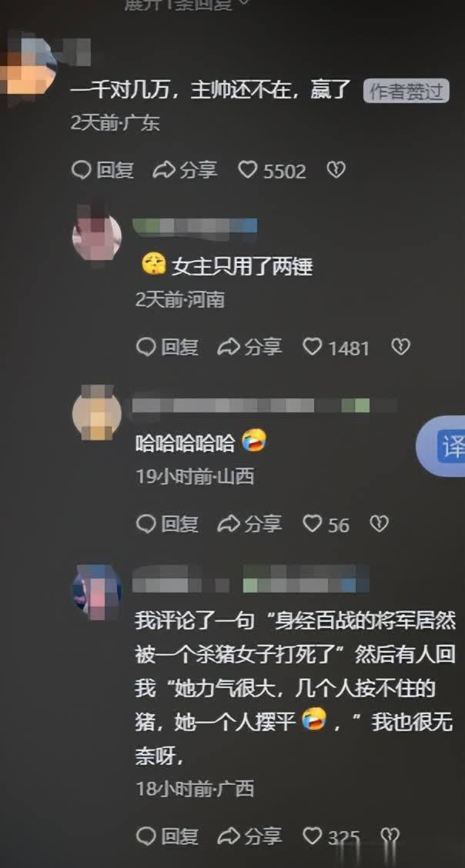Like the 广西 comment with 325 likes
465x868 pixels.
[331, 836]
